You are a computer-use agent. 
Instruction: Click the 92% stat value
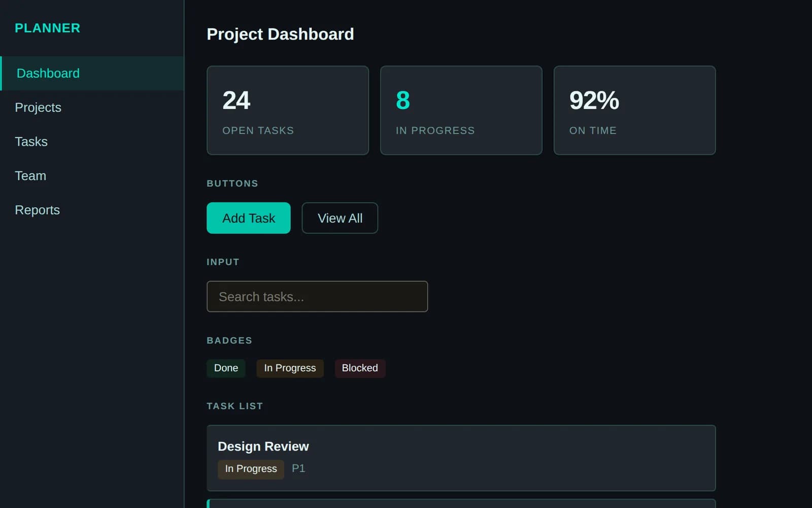point(594,100)
